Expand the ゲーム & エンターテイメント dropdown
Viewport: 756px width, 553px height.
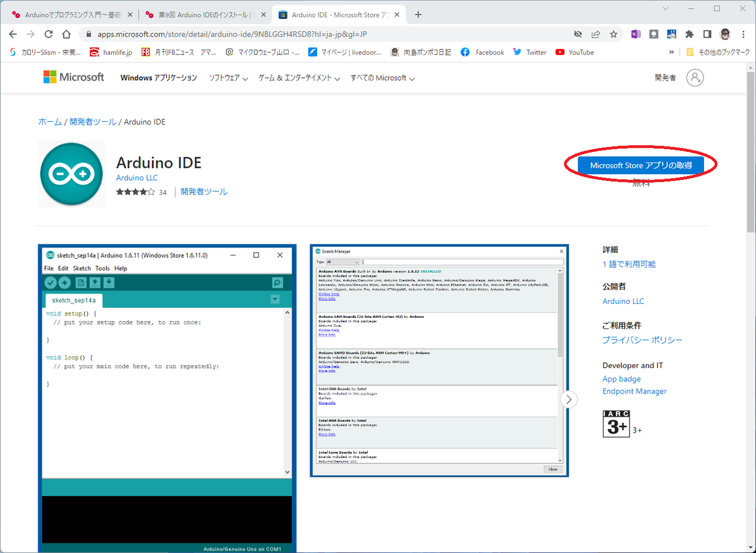(299, 78)
